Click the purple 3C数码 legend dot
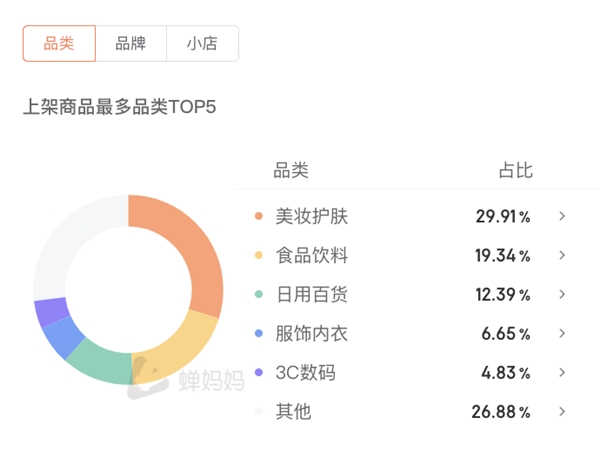Viewport: 600px width, 450px height. [259, 372]
